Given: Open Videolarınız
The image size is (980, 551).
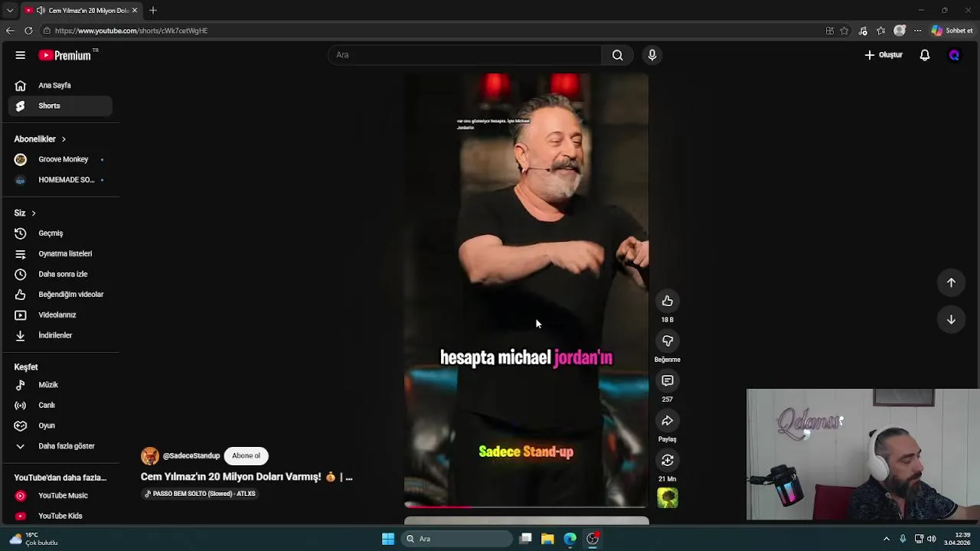Looking at the screenshot, I should point(60,315).
